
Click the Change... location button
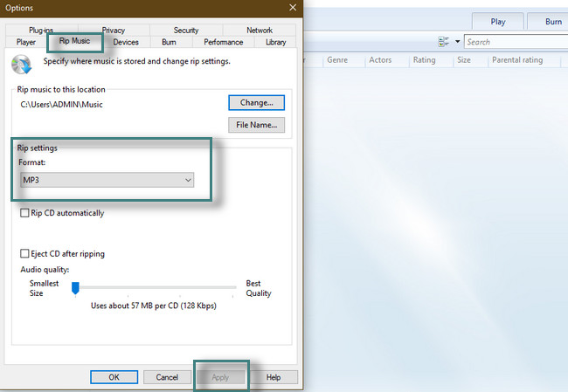[x=256, y=103]
